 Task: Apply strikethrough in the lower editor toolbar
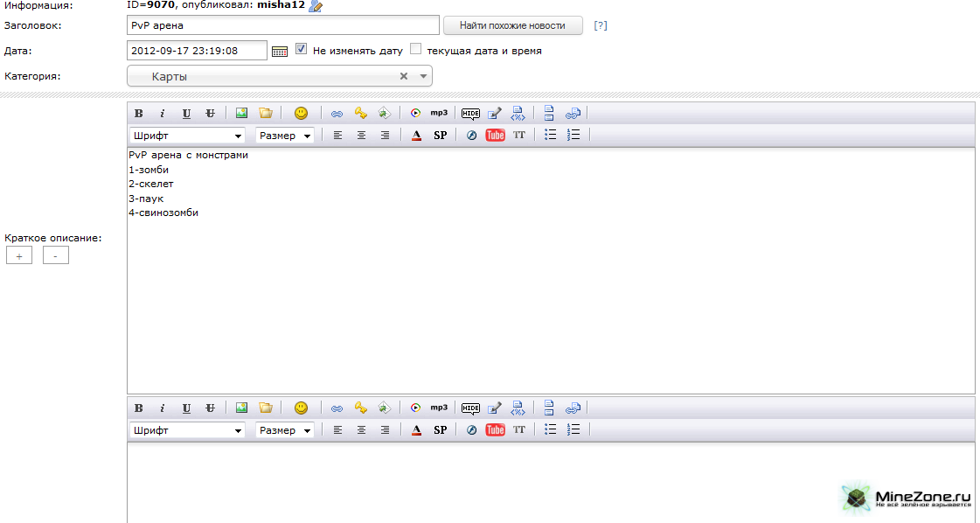(210, 408)
